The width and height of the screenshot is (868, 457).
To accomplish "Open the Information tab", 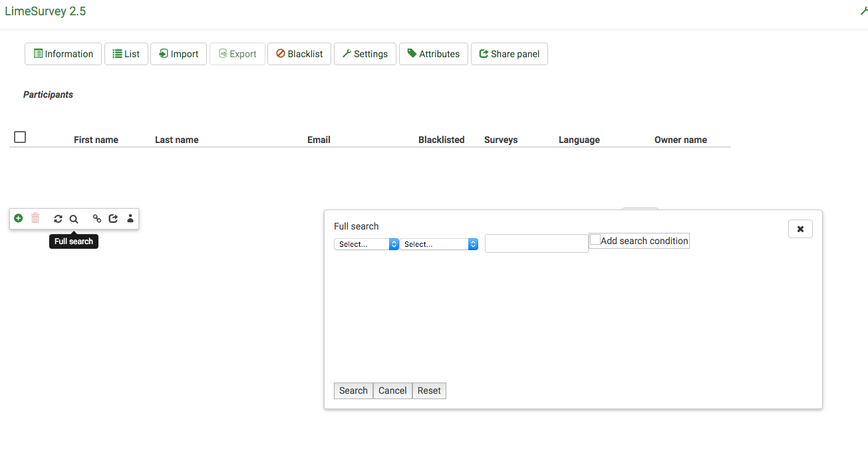I will [63, 54].
